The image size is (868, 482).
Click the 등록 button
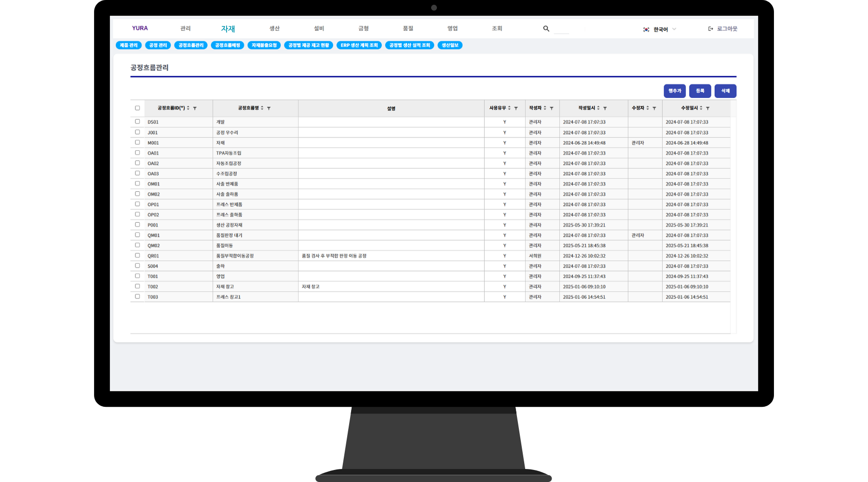click(x=700, y=91)
